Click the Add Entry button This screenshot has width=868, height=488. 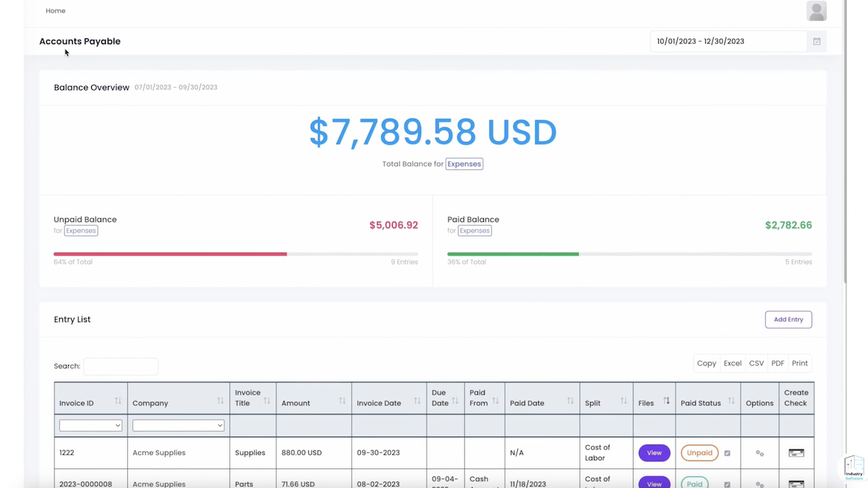click(788, 319)
